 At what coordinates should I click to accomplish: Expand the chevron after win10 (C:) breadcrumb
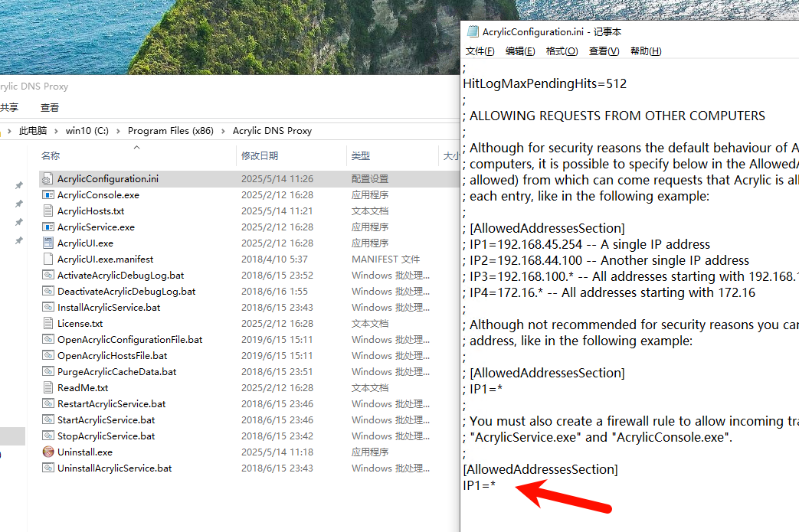click(119, 131)
